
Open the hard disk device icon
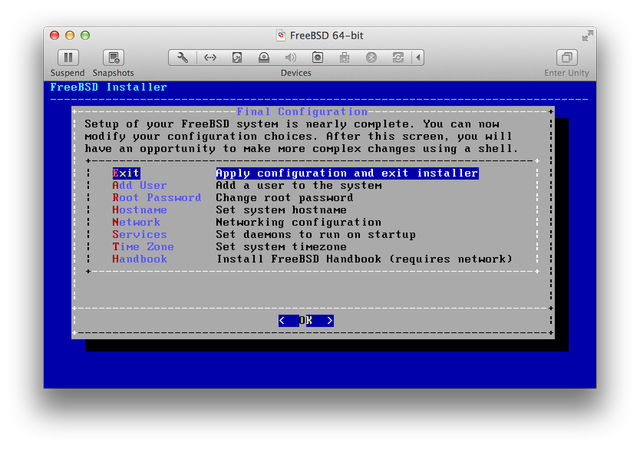point(237,58)
